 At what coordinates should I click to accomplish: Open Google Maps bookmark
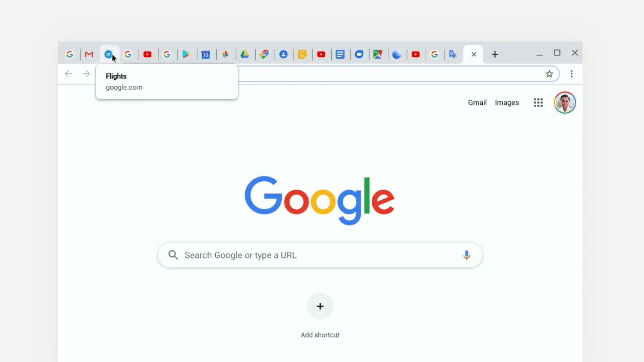point(378,54)
